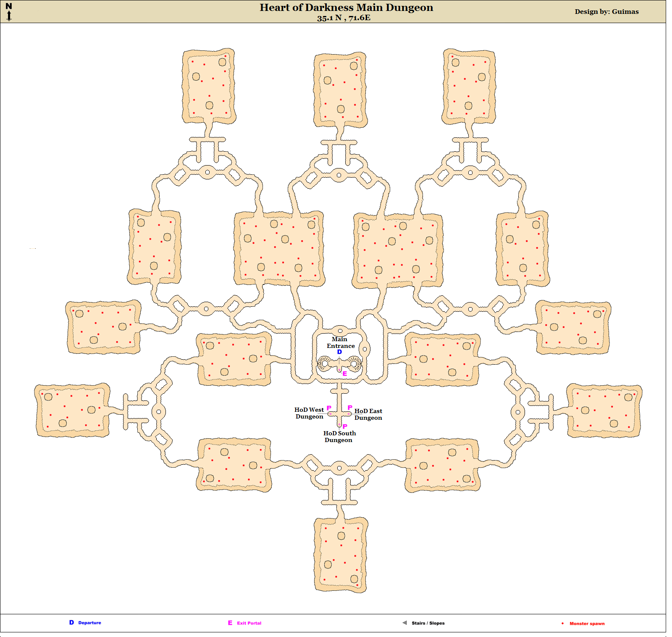Image resolution: width=672 pixels, height=637 pixels.
Task: Click the coordinates "35.1 N , 71.6E"
Action: click(x=344, y=18)
